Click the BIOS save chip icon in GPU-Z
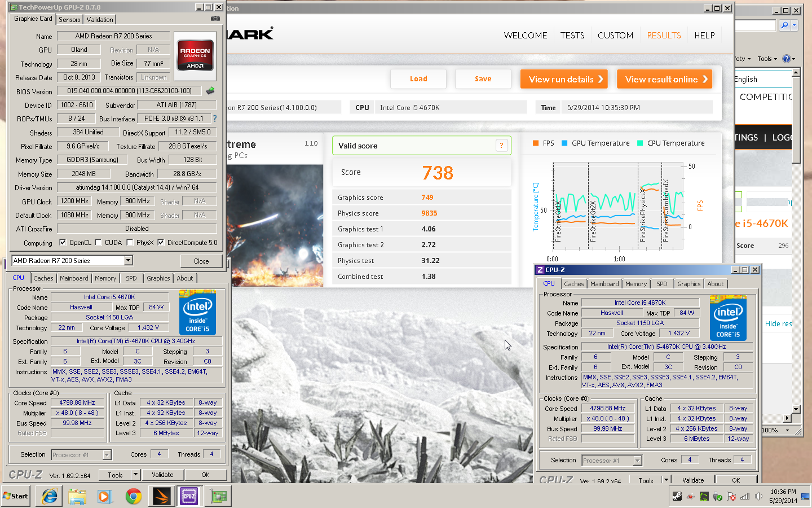Viewport: 812px width, 508px height. click(210, 90)
